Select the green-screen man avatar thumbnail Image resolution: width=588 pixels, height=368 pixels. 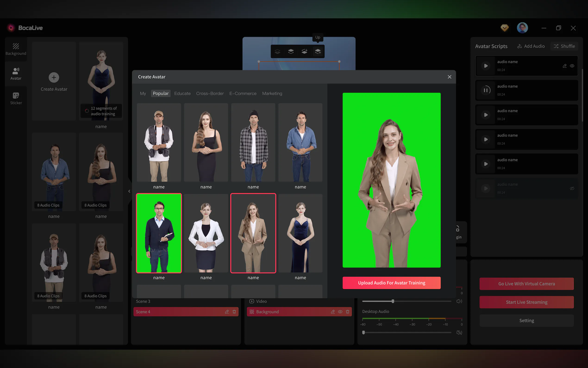pyautogui.click(x=159, y=233)
